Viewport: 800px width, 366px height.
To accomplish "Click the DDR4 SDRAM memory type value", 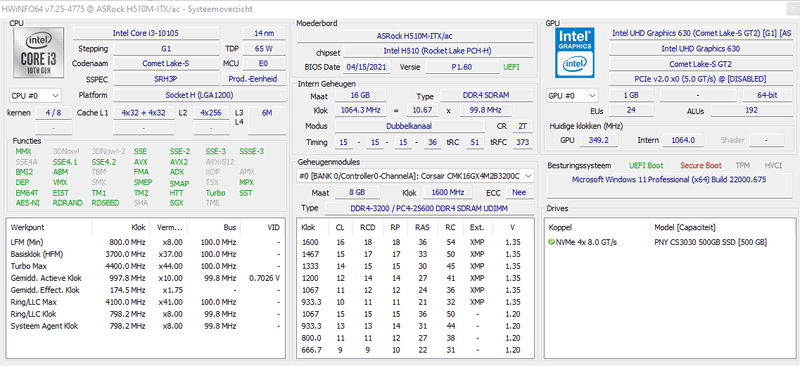I will pyautogui.click(x=487, y=95).
